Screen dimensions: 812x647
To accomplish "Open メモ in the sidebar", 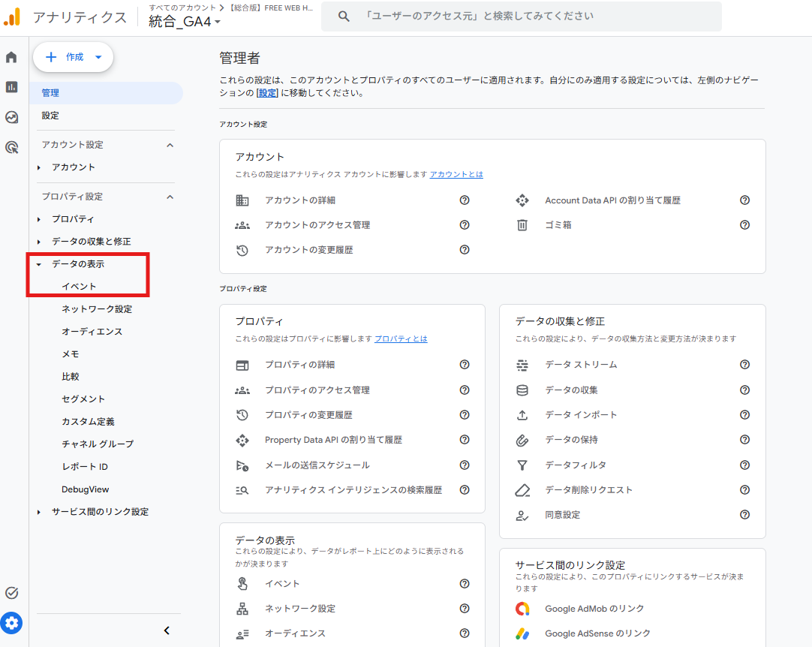I will pyautogui.click(x=71, y=354).
